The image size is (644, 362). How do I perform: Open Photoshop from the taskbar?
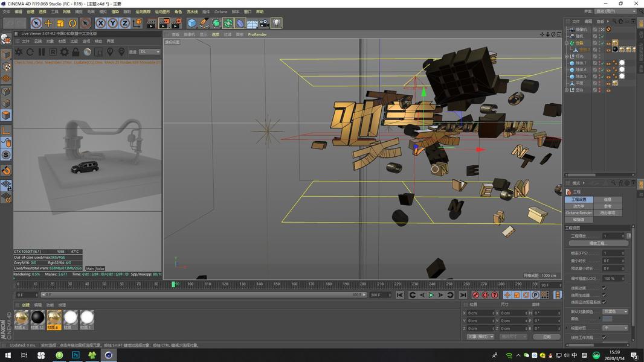76,355
